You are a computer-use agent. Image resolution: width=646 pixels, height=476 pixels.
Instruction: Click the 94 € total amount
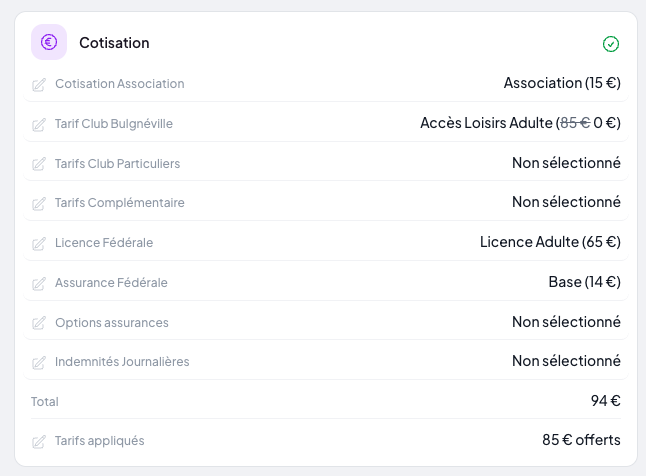click(x=605, y=401)
